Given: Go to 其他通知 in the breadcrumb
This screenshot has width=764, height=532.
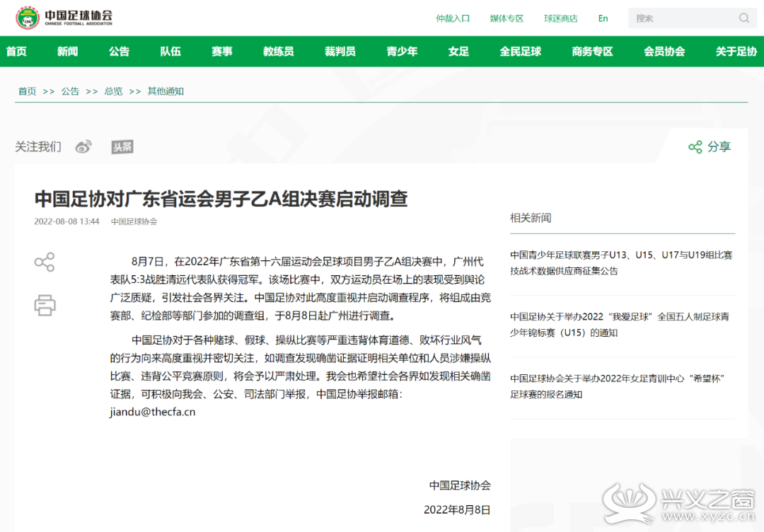Looking at the screenshot, I should pos(166,91).
